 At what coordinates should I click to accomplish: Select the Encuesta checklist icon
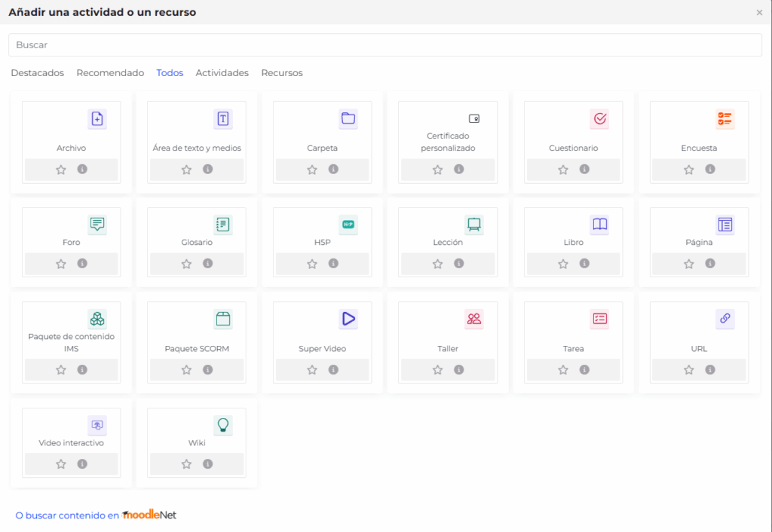click(725, 119)
